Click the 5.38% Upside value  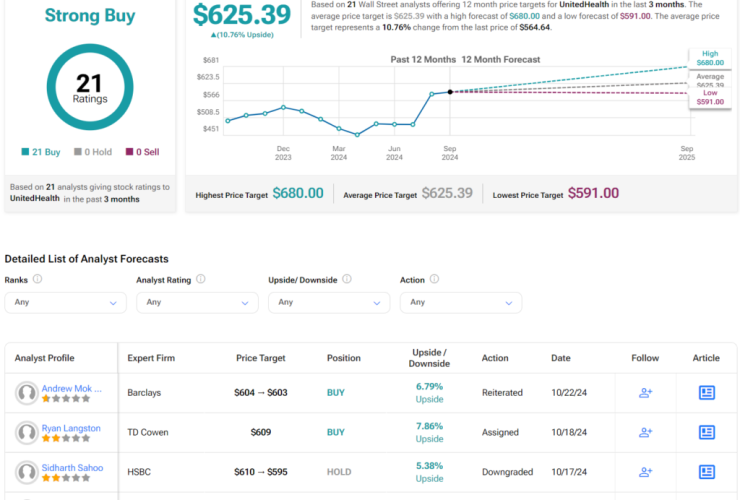click(x=429, y=472)
